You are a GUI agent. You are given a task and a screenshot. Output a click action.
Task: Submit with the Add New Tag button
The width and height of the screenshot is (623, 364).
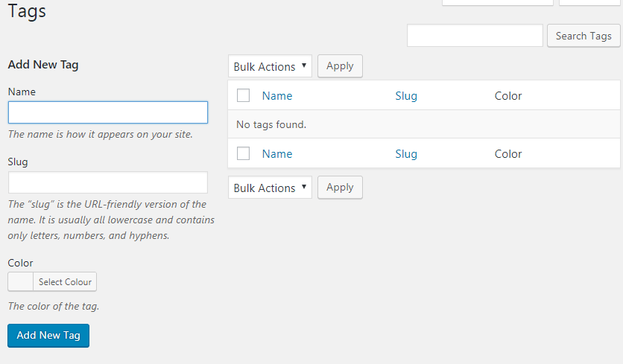(48, 335)
